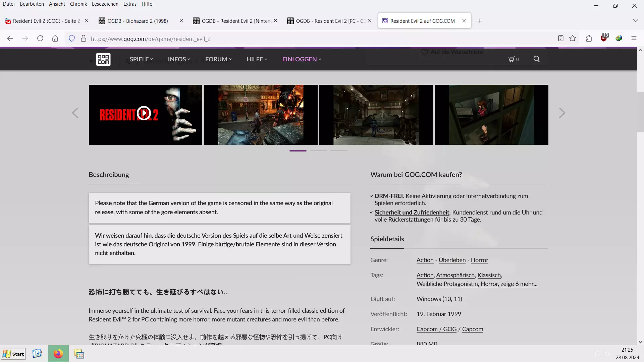
Task: Open 'Sicherheit und Zufriedenheit' link
Action: 412,213
